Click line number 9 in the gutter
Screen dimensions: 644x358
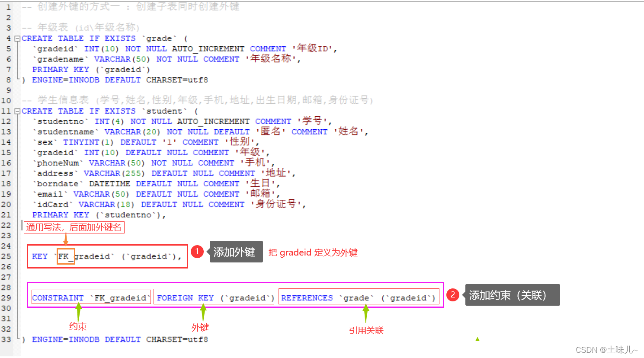(x=9, y=90)
